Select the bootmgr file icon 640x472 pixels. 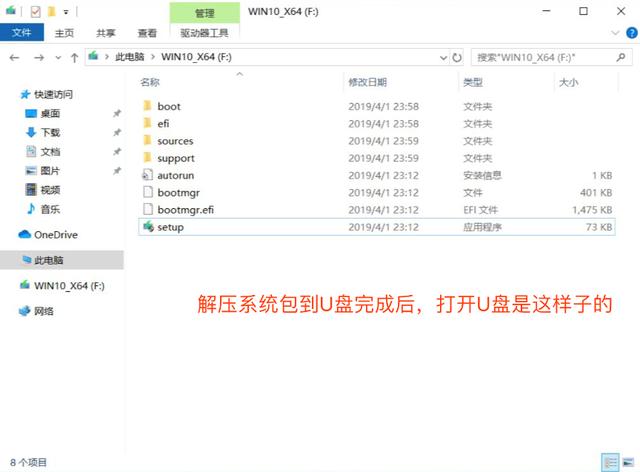tap(147, 192)
